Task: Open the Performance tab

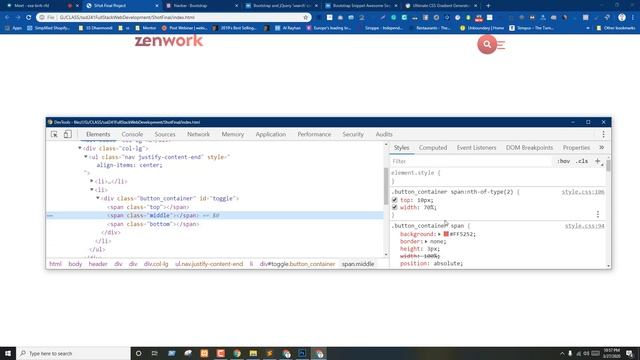Action: point(314,134)
